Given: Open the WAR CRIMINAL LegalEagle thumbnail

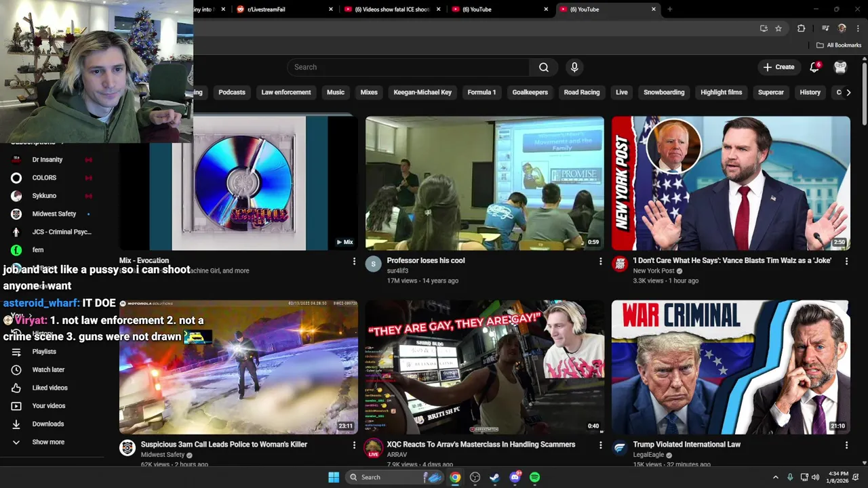Looking at the screenshot, I should click(x=731, y=367).
